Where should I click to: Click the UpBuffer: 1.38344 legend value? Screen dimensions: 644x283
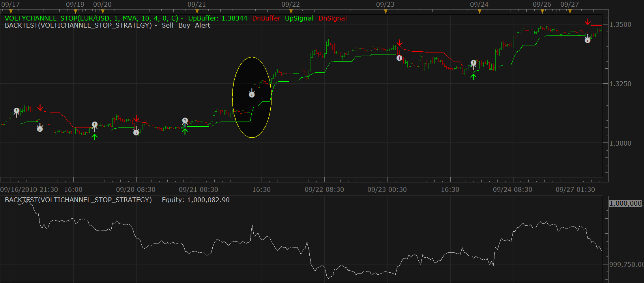[218, 18]
